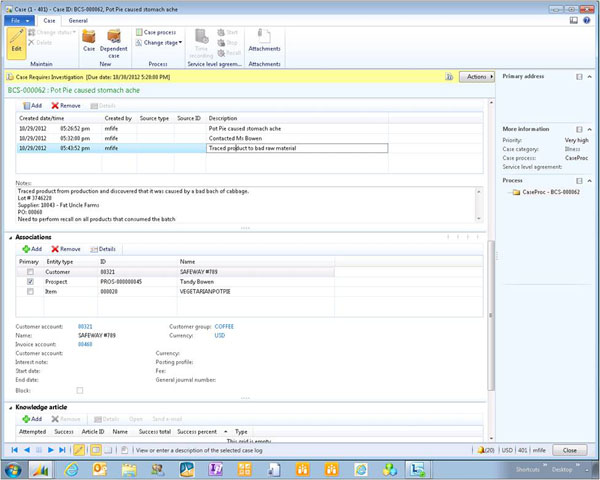Add a new case log entry
Image resolution: width=600 pixels, height=480 pixels.
[x=31, y=104]
